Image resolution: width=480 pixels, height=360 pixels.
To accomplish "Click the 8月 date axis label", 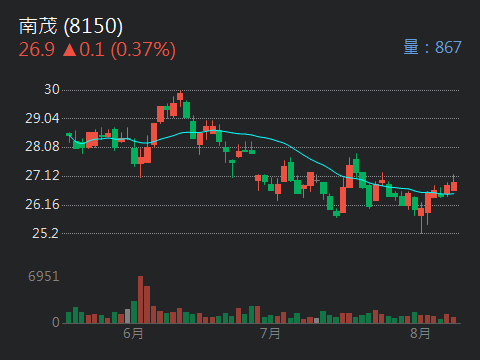I will (420, 333).
